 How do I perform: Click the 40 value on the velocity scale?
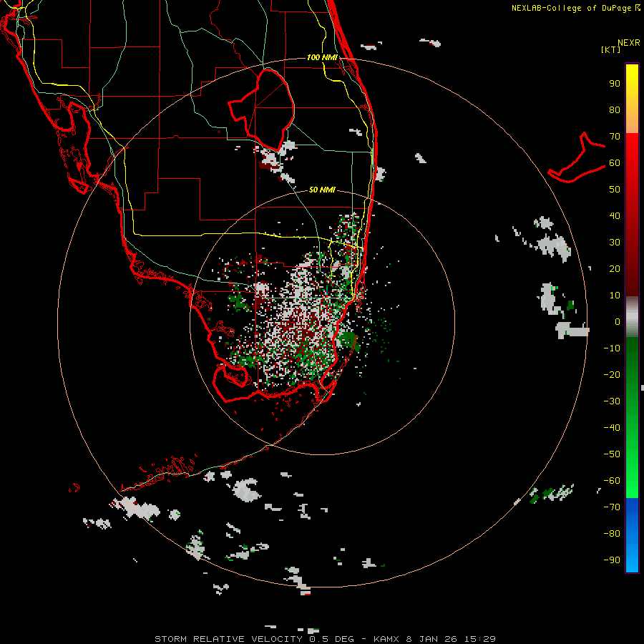[x=615, y=215]
